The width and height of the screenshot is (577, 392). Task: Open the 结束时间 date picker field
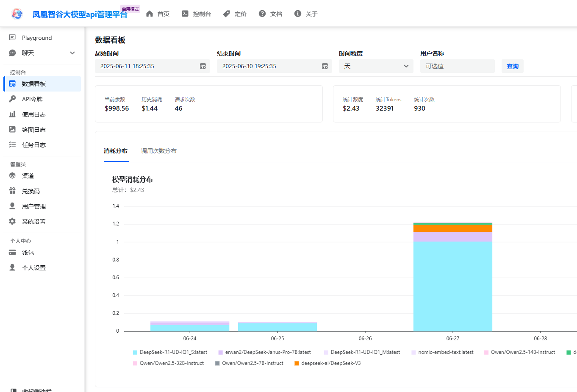(x=271, y=66)
